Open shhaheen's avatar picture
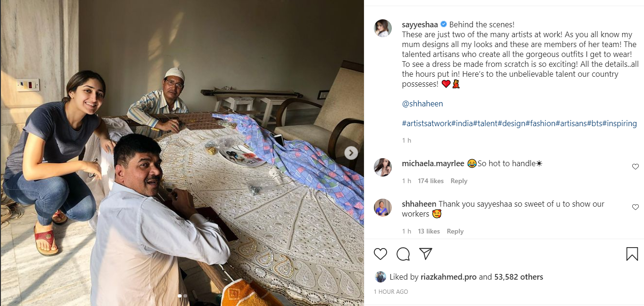644x306 pixels. click(x=383, y=208)
